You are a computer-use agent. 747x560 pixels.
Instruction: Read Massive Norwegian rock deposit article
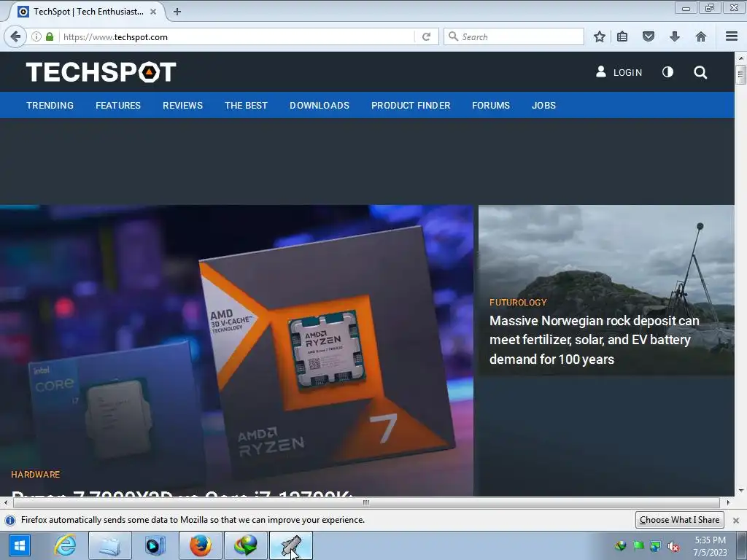[594, 340]
